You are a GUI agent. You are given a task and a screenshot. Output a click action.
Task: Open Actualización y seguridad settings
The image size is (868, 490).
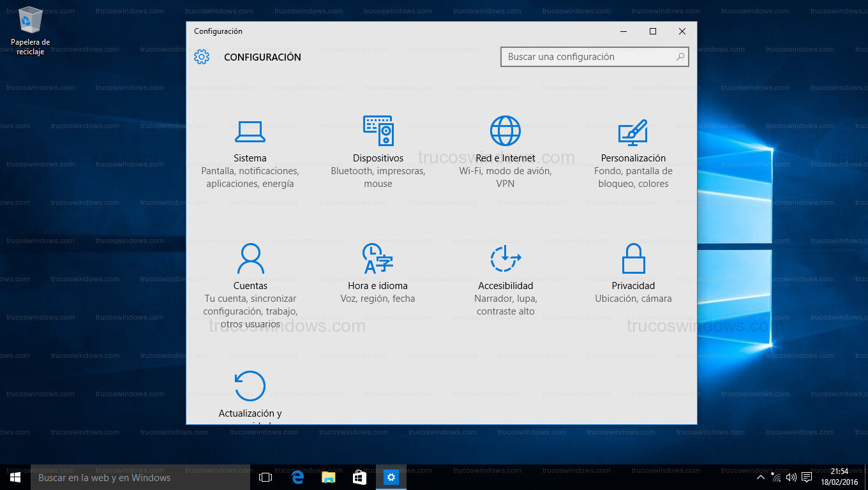click(250, 396)
